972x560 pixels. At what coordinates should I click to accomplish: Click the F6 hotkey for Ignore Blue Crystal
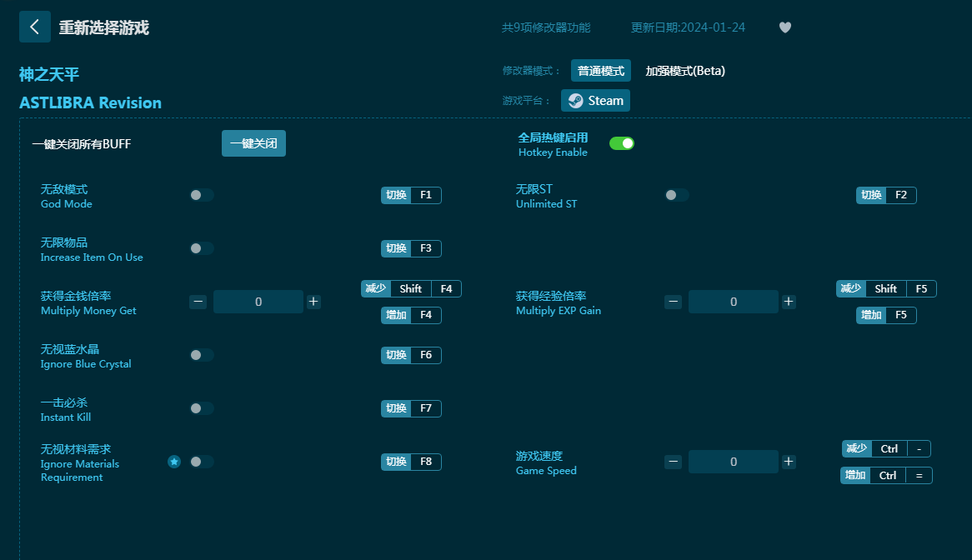pyautogui.click(x=411, y=355)
